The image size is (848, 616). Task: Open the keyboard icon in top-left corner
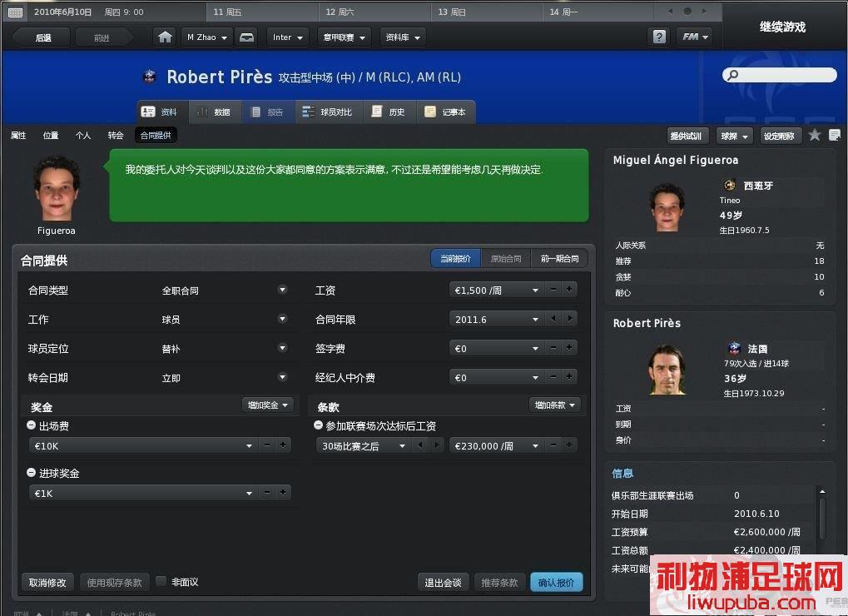(x=15, y=12)
